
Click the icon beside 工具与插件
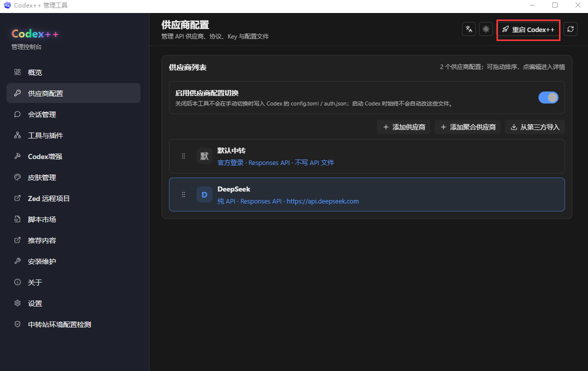[17, 135]
